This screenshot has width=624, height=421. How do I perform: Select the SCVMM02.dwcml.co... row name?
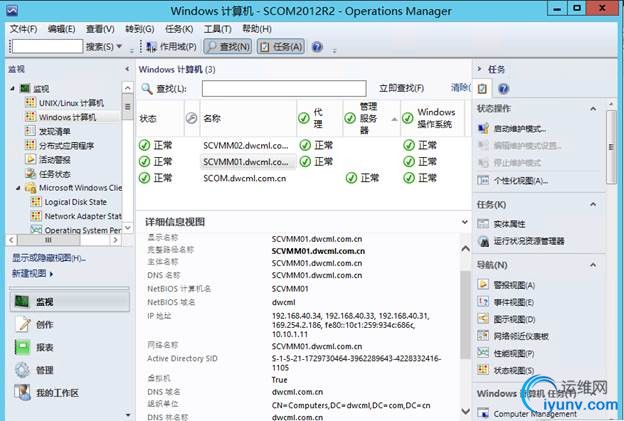[x=246, y=146]
